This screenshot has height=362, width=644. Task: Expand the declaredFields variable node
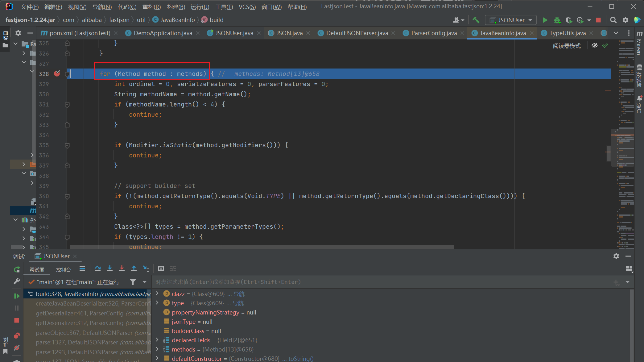pyautogui.click(x=157, y=340)
